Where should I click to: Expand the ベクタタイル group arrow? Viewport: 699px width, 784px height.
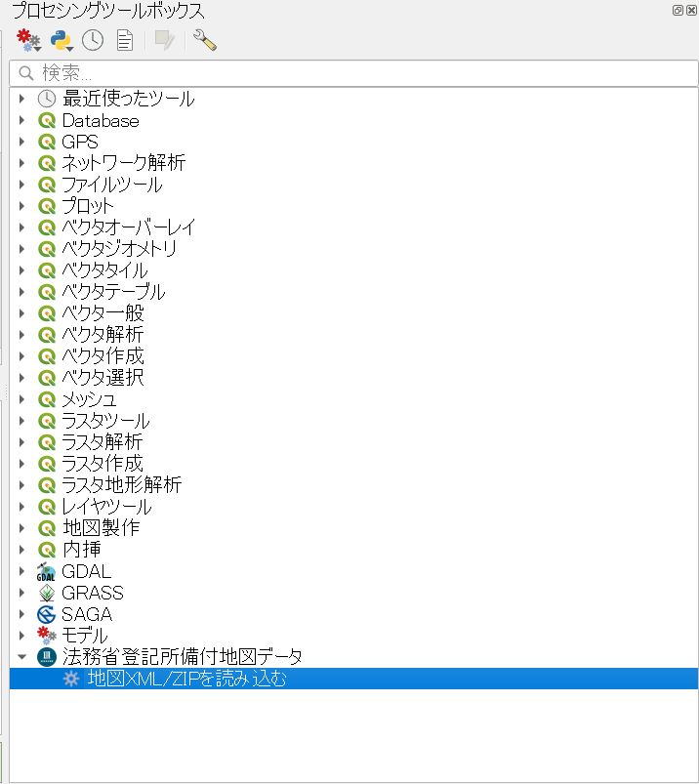21,270
